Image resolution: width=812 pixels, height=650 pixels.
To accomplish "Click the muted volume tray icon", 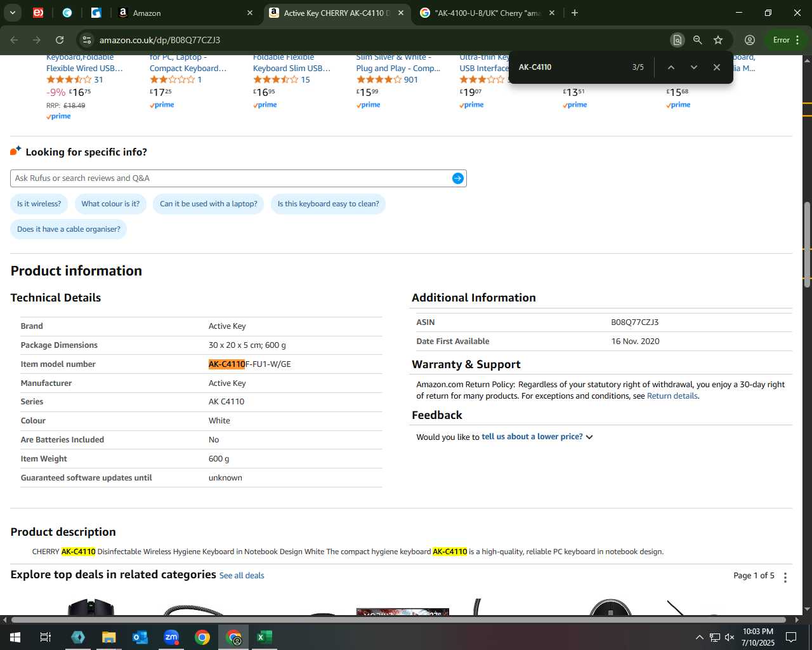I will (x=730, y=637).
